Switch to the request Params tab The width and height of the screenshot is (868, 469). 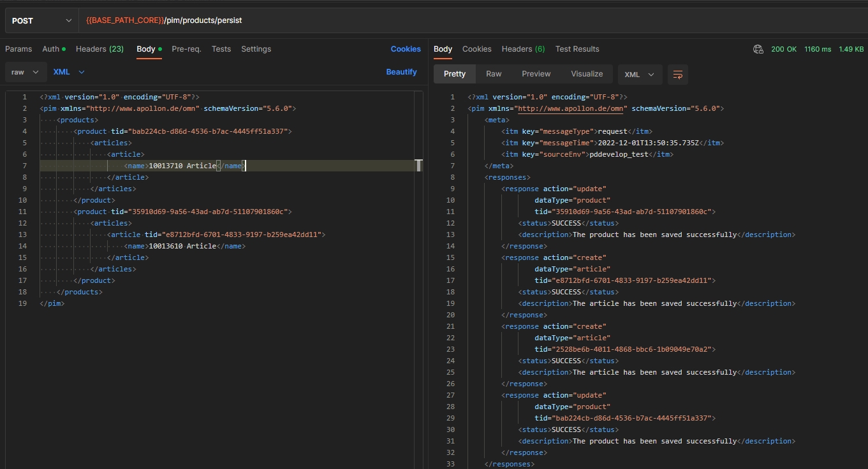[18, 49]
